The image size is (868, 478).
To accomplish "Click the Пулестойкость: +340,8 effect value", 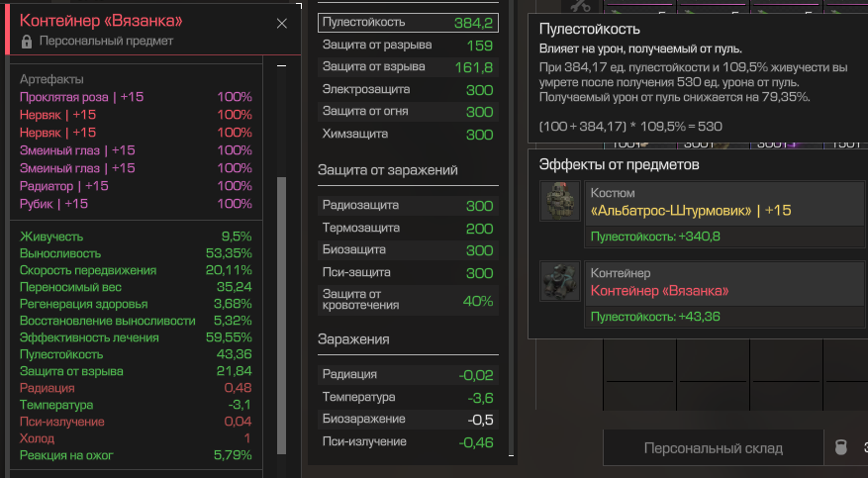I will [655, 237].
